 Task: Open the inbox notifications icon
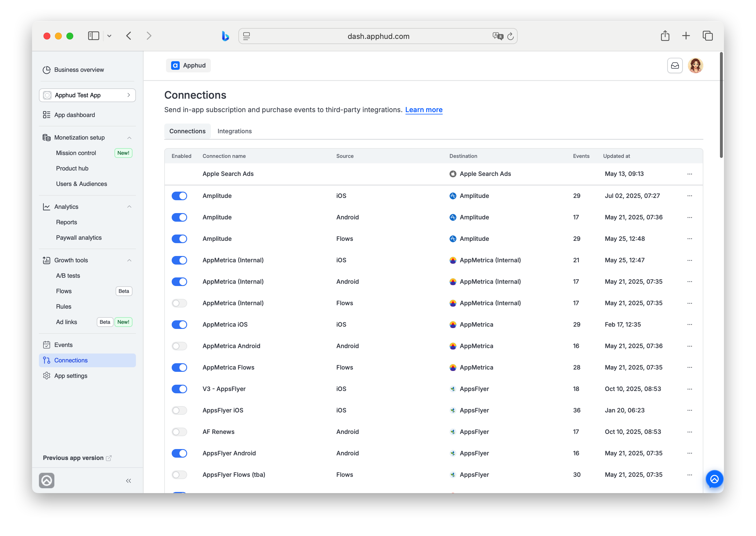click(674, 65)
